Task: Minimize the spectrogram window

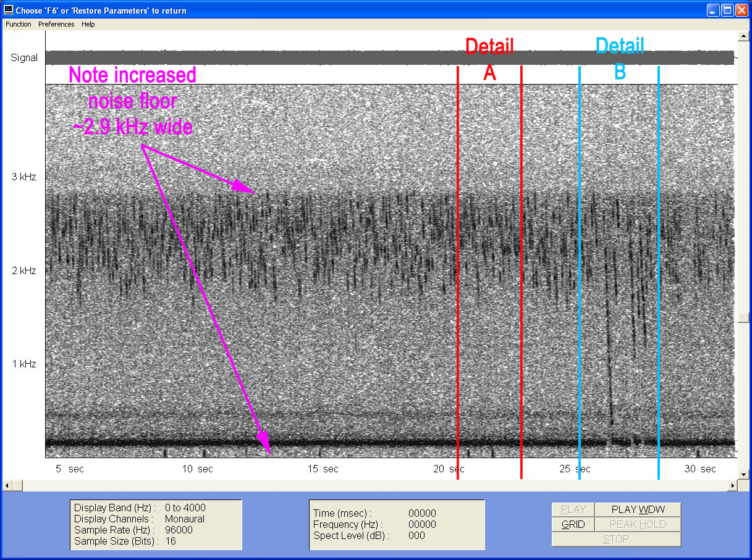Action: tap(714, 10)
